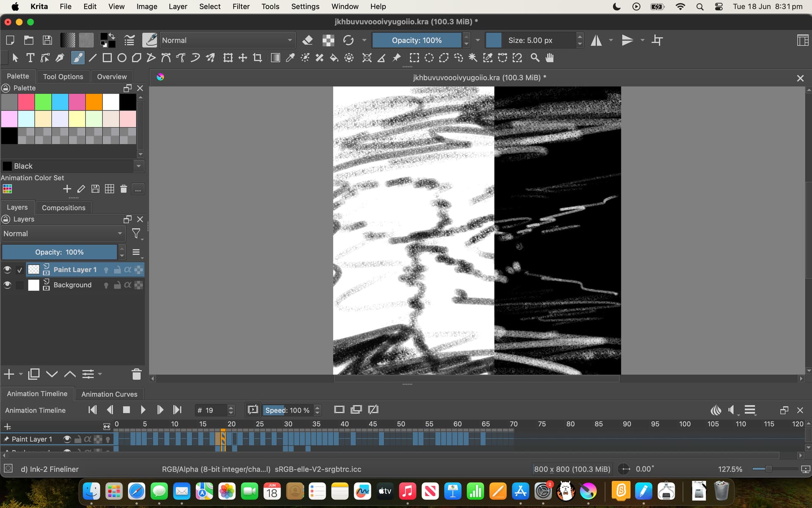The width and height of the screenshot is (812, 508).
Task: Select the Move tool
Action: tap(243, 58)
